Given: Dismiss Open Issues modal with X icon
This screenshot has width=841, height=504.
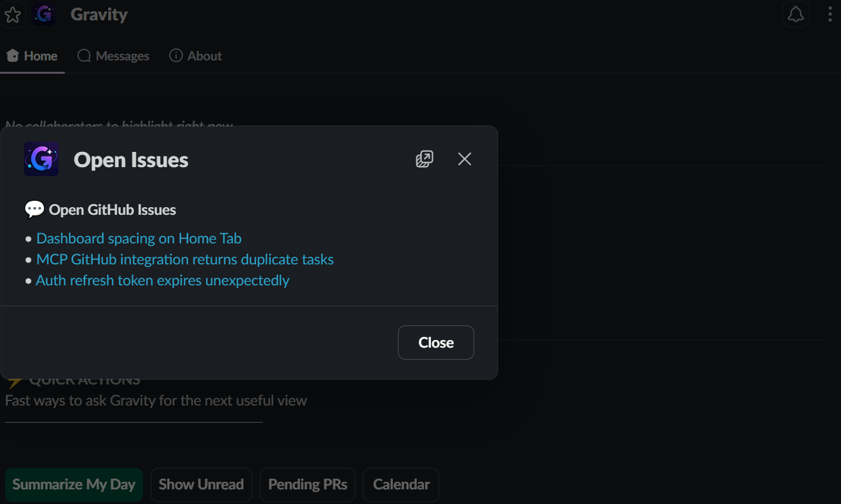Looking at the screenshot, I should (465, 159).
